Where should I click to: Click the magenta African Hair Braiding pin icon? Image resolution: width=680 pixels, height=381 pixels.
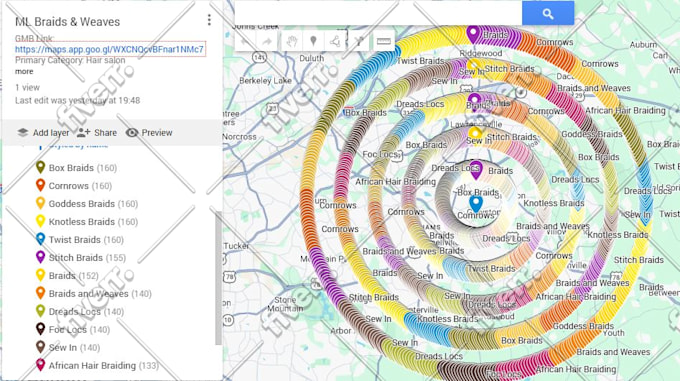click(40, 365)
